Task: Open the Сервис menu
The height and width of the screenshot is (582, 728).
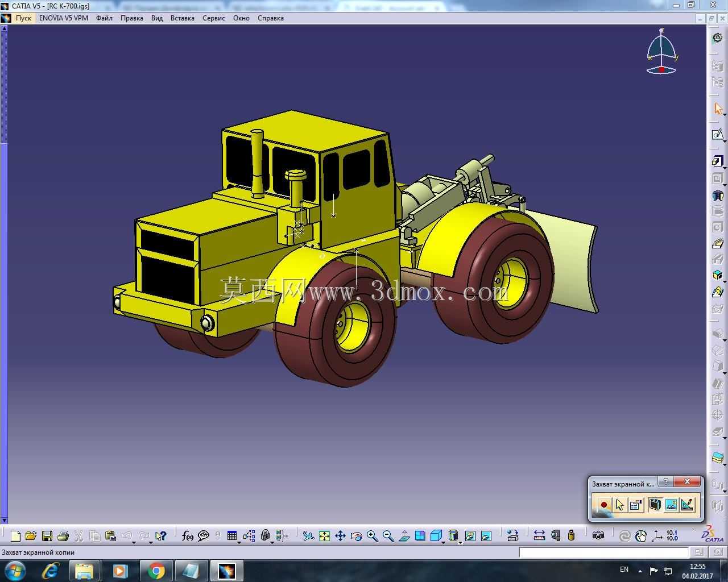Action: [214, 18]
